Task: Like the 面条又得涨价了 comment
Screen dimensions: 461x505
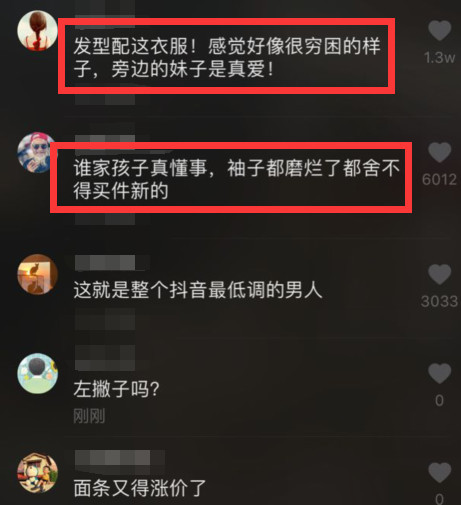Action: click(x=439, y=472)
